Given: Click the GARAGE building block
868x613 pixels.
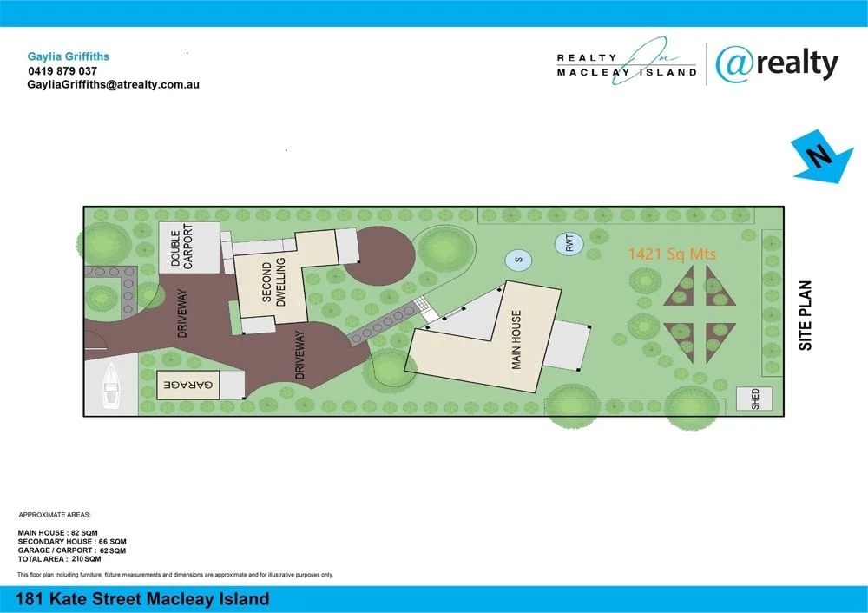Looking at the screenshot, I should pyautogui.click(x=187, y=385).
